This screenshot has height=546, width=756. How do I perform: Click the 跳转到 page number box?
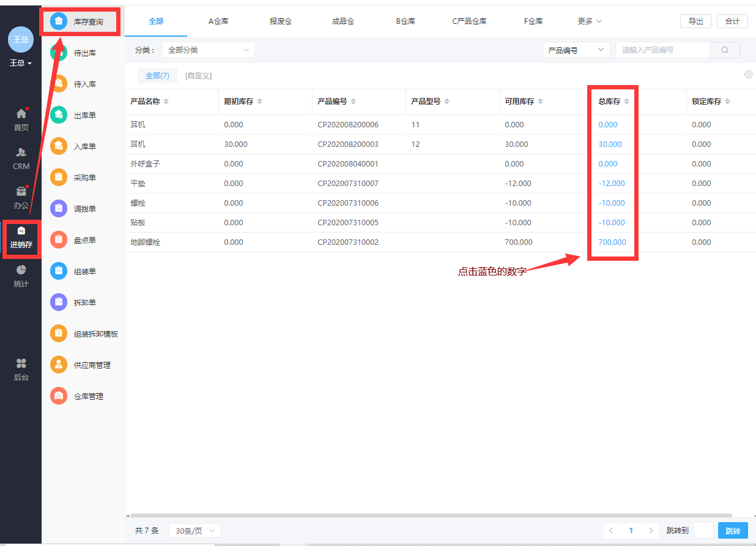pos(703,531)
